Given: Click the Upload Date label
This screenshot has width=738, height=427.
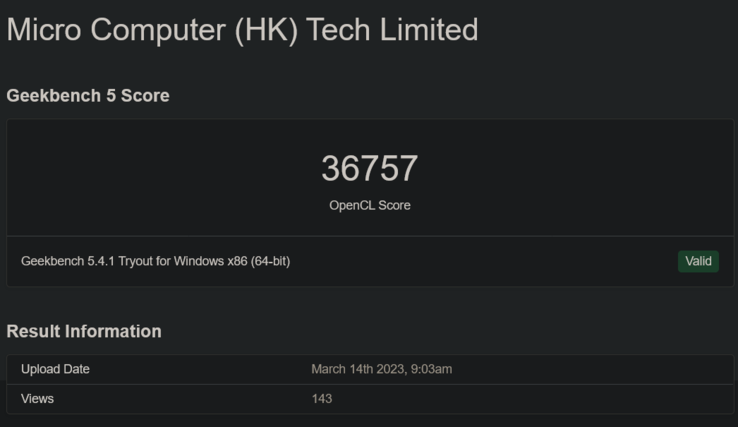Looking at the screenshot, I should click(x=55, y=369).
